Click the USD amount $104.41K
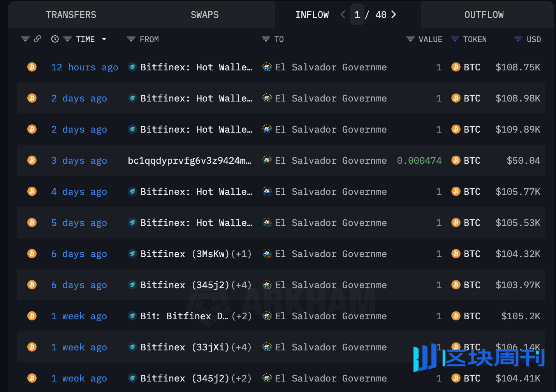Viewport: 556px width, 392px height. click(518, 378)
